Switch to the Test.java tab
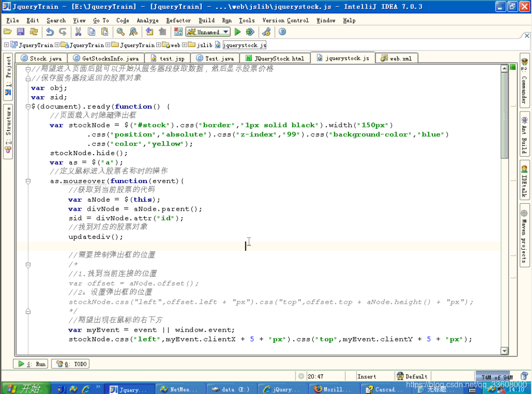Viewport: 532px width, 394px height. 215,58
